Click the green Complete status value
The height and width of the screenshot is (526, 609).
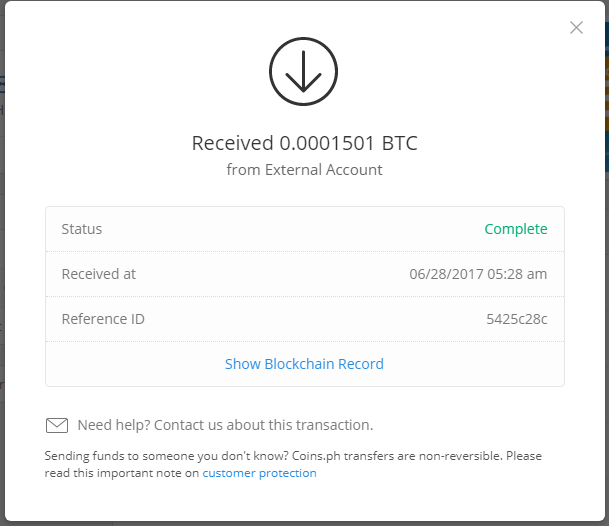point(516,229)
